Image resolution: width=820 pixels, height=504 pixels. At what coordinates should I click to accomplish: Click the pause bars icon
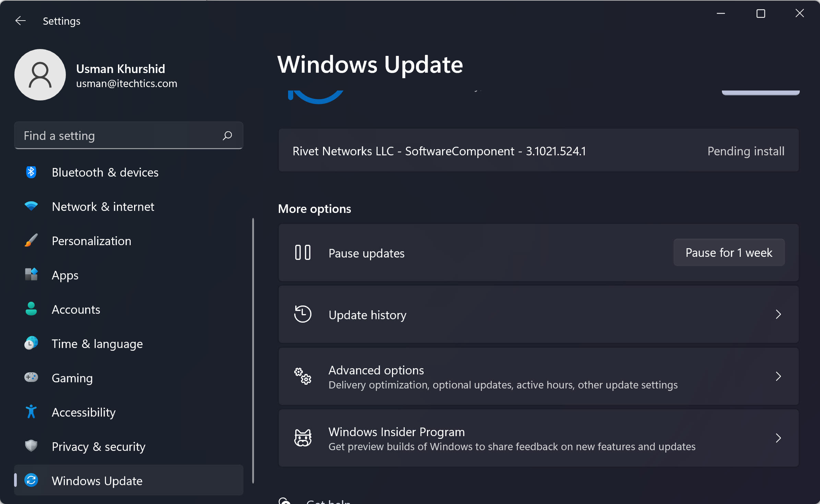303,253
